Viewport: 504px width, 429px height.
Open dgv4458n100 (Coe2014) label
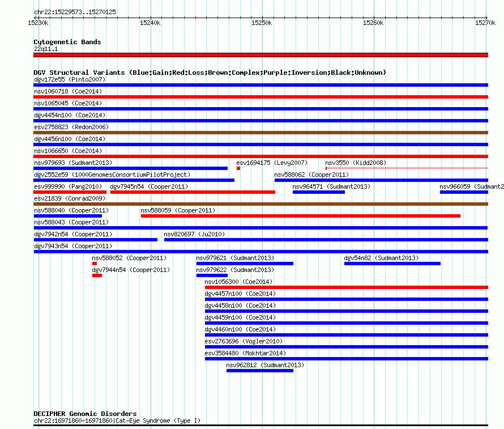[x=241, y=305]
